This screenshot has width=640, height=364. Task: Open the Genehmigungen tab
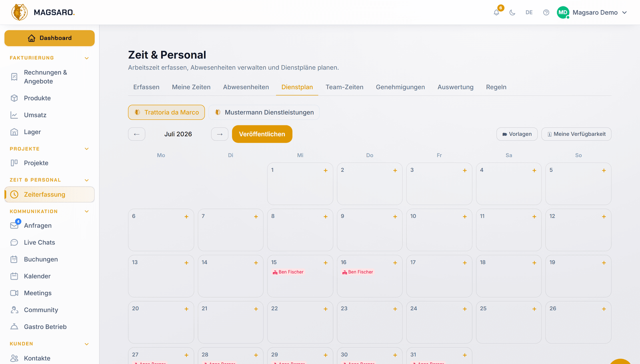[x=400, y=87]
